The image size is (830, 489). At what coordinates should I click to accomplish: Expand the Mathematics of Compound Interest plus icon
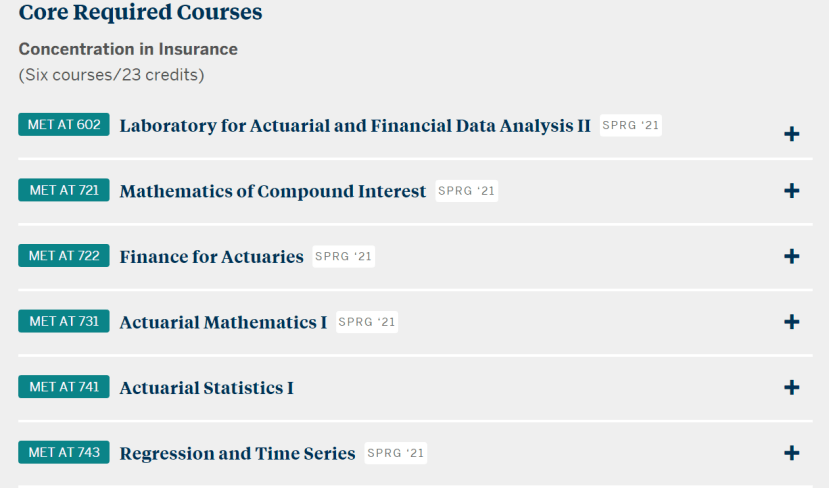pos(791,191)
